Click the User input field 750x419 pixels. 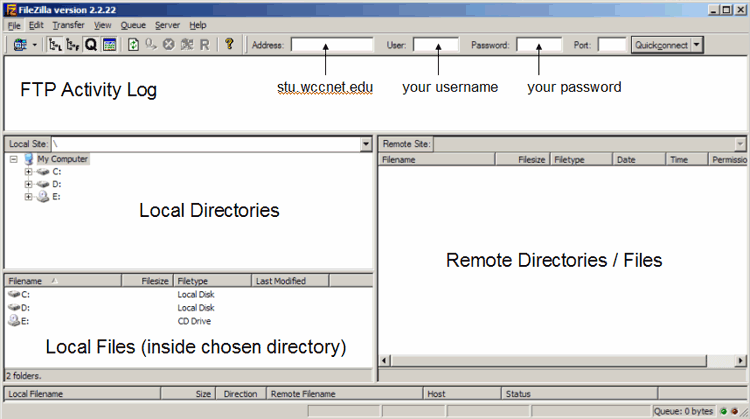click(x=436, y=45)
